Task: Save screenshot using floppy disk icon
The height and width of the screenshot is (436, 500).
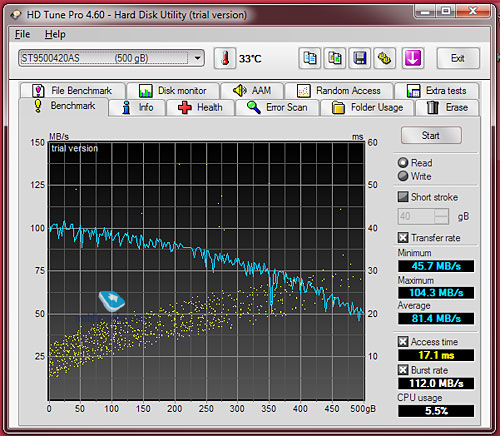Action: click(360, 58)
